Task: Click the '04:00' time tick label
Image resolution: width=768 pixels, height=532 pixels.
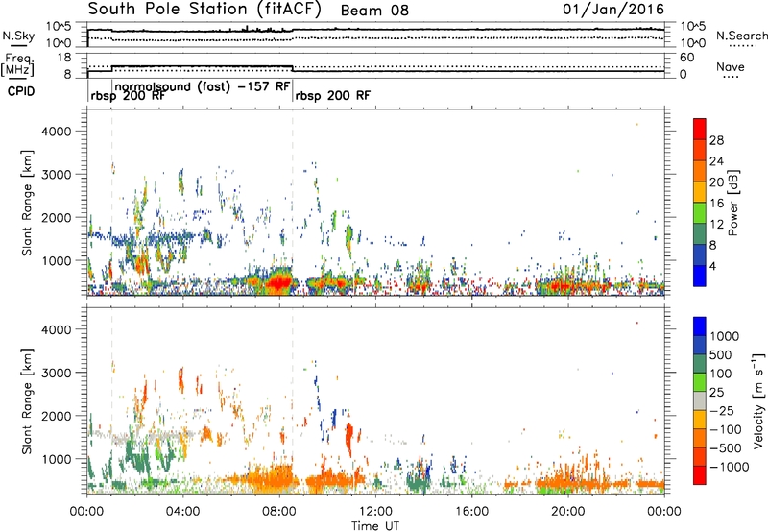Action: [182, 512]
